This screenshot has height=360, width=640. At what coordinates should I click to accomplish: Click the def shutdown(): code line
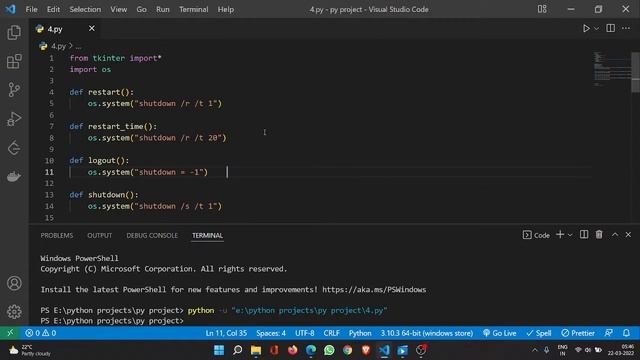coord(104,195)
